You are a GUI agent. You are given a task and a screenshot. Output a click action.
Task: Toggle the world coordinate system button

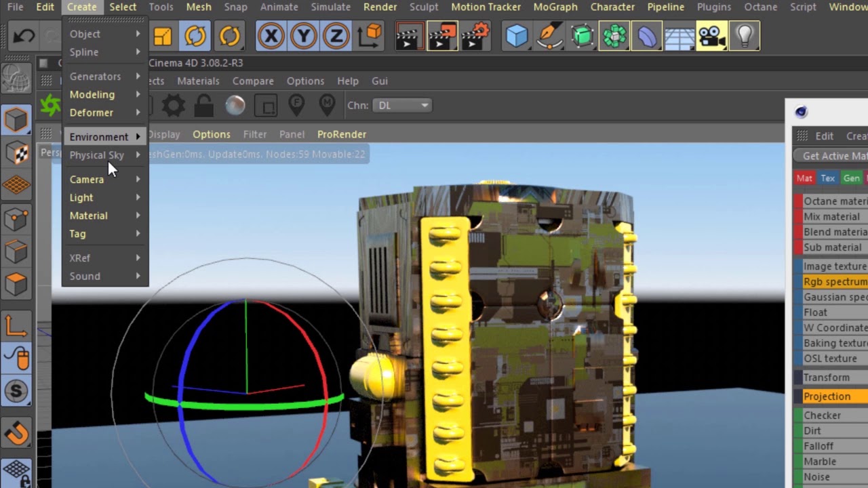click(x=370, y=36)
